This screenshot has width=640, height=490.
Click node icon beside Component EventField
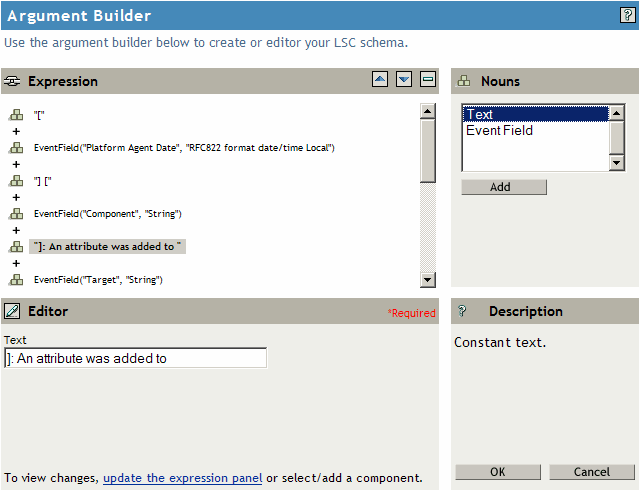[x=16, y=214]
